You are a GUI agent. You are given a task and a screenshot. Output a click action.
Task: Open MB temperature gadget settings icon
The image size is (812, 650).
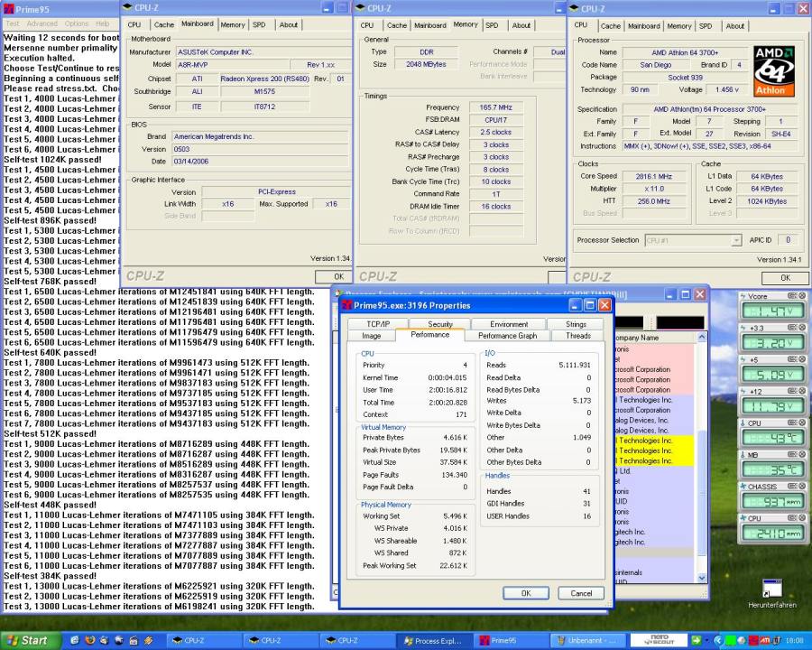pos(792,455)
